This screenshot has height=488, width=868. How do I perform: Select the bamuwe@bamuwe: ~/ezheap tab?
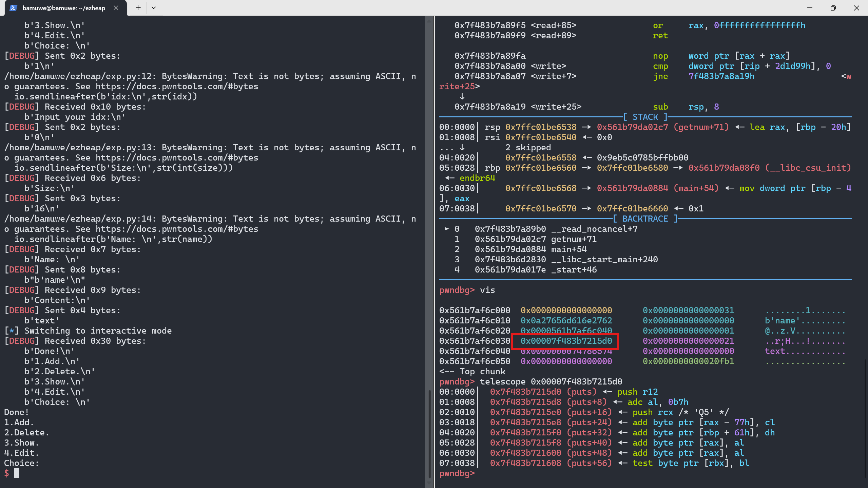click(x=64, y=8)
